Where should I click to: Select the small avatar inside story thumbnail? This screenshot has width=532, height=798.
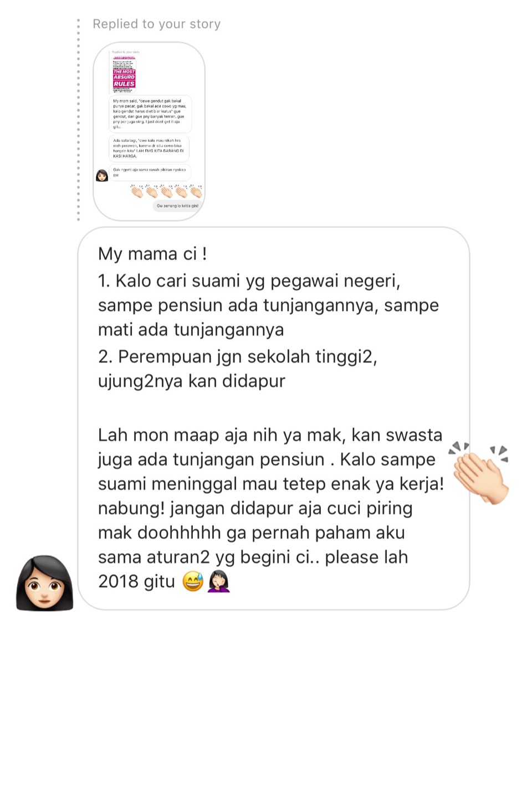click(x=102, y=176)
